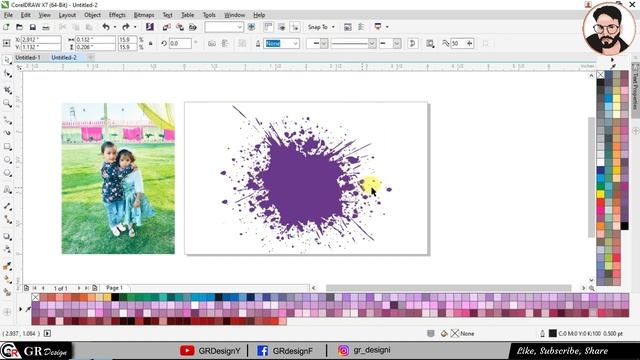Expand the Undo history arrow
This screenshot has width=640, height=360.
[x=115, y=27]
